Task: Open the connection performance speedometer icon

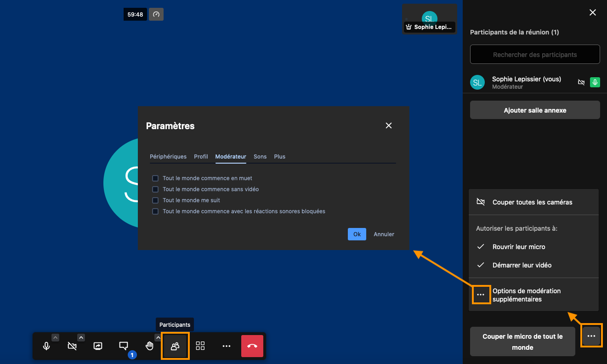Action: pos(156,14)
